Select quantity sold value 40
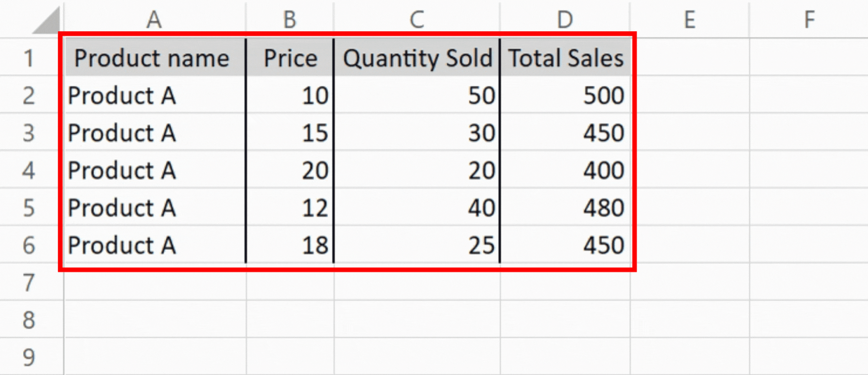Screen dimensions: 868x375 point(417,208)
